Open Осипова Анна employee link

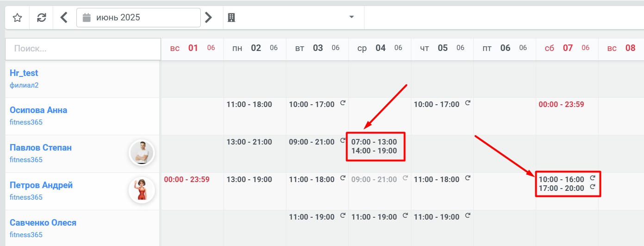point(38,110)
